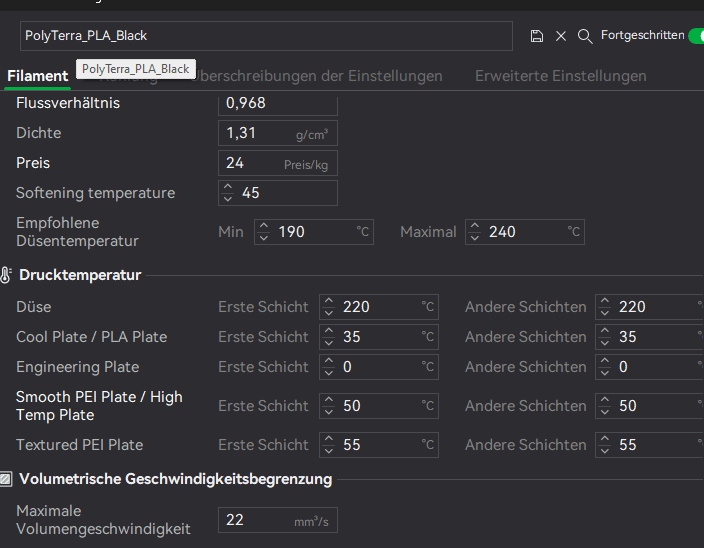704x548 pixels.
Task: Click the Drucktemperatur section heading
Action: point(80,275)
